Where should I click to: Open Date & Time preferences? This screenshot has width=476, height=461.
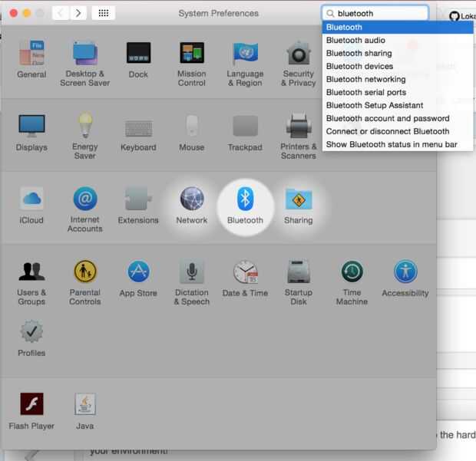(x=245, y=278)
